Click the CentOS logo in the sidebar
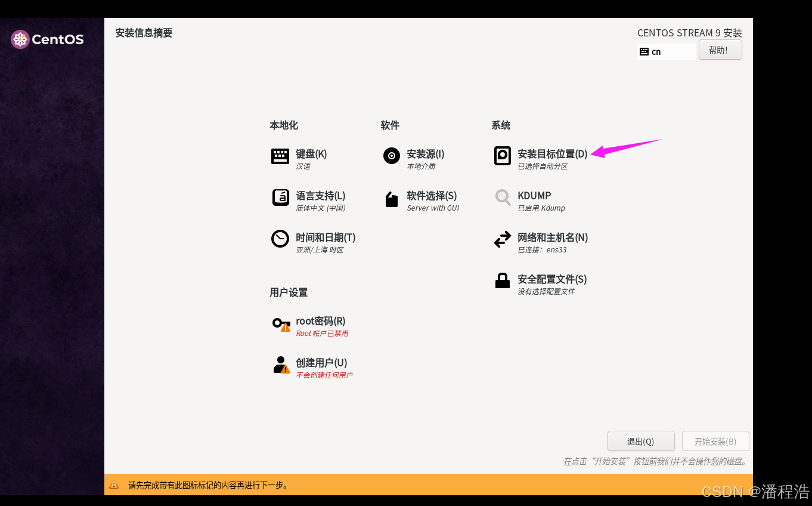 tap(47, 39)
